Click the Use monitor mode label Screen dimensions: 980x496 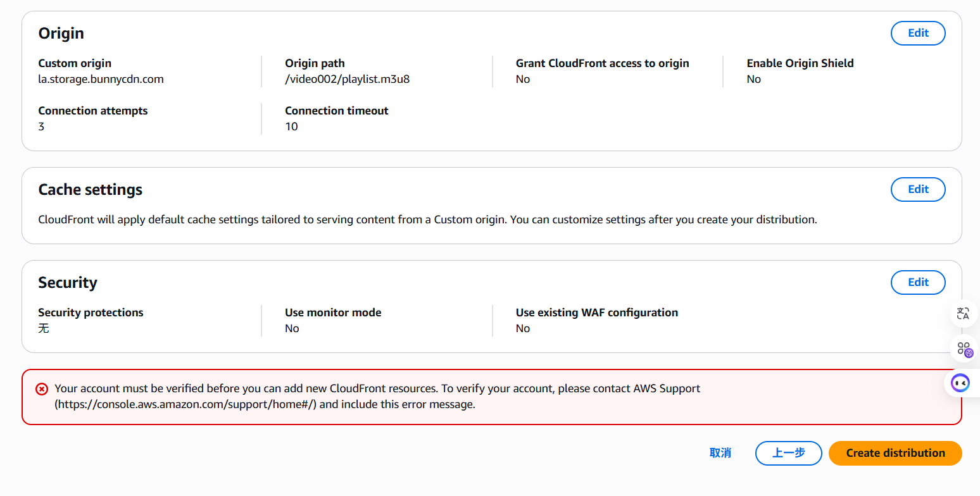[x=333, y=313]
